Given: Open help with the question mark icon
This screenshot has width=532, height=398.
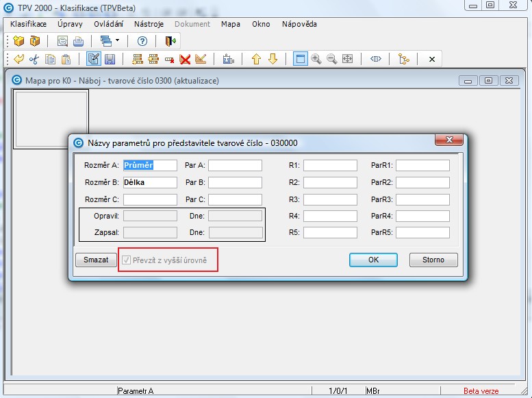Looking at the screenshot, I should (x=142, y=41).
